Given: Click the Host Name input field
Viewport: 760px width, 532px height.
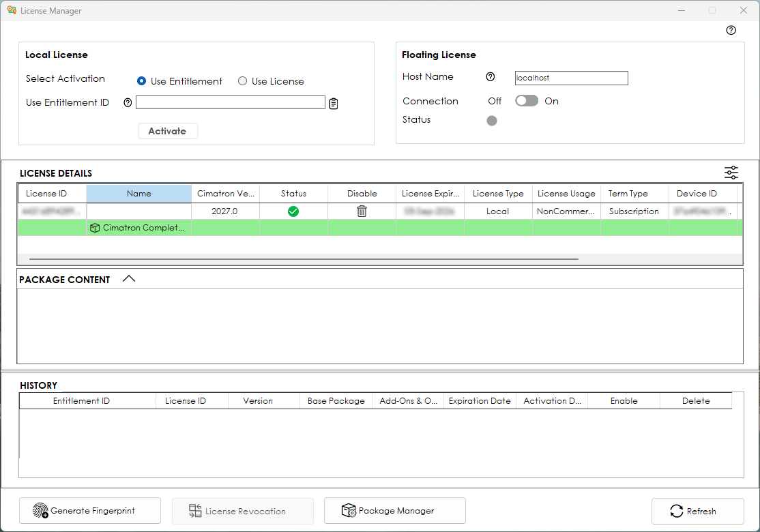Looking at the screenshot, I should point(572,78).
